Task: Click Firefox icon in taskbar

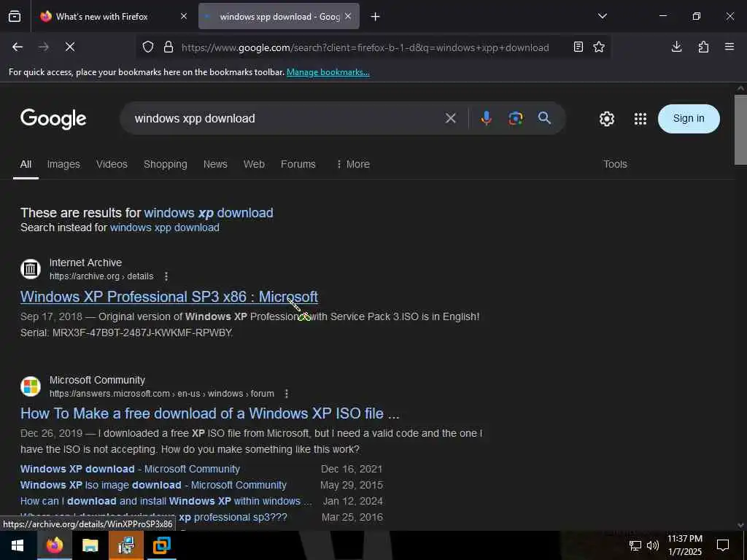Action: (54, 545)
